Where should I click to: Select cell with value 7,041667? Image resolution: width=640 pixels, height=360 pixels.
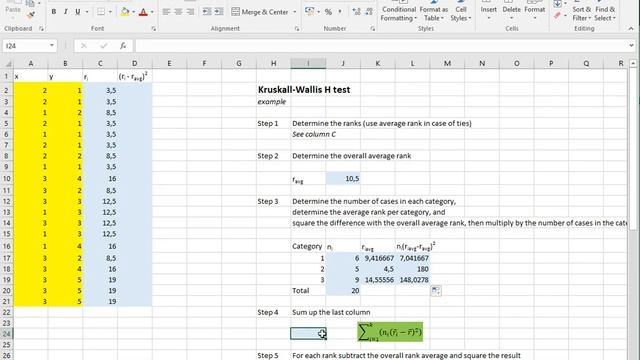point(412,258)
